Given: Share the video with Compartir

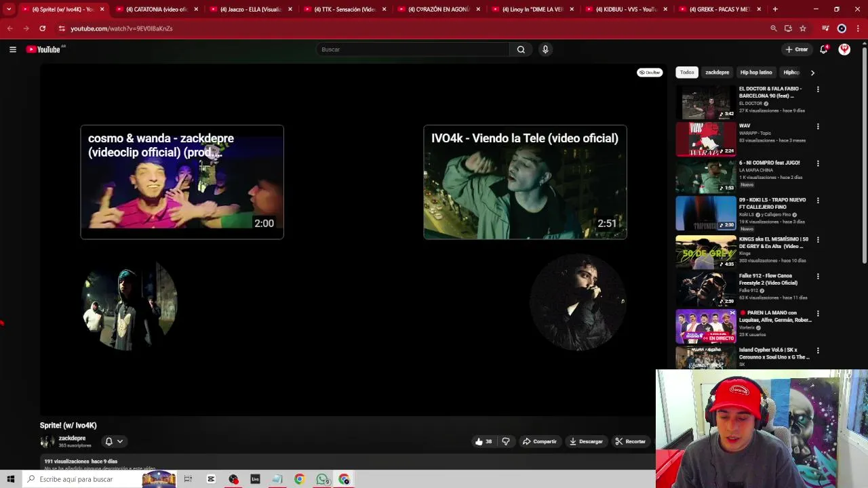Looking at the screenshot, I should pyautogui.click(x=540, y=441).
